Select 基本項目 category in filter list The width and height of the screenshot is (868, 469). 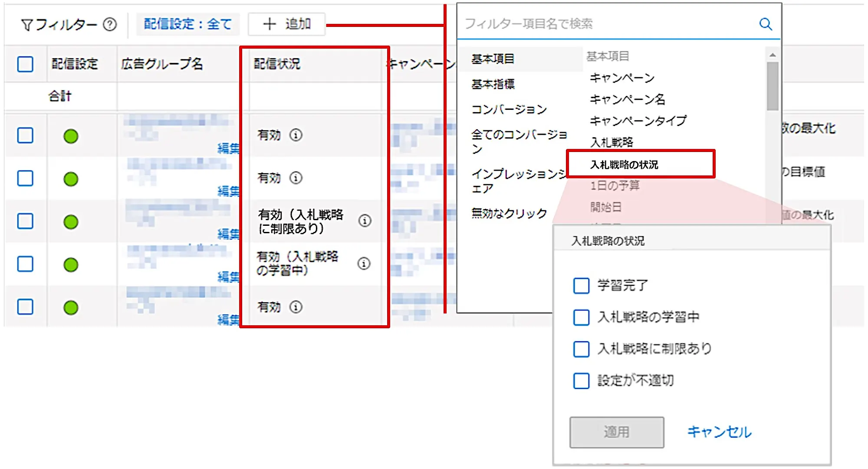520,59
